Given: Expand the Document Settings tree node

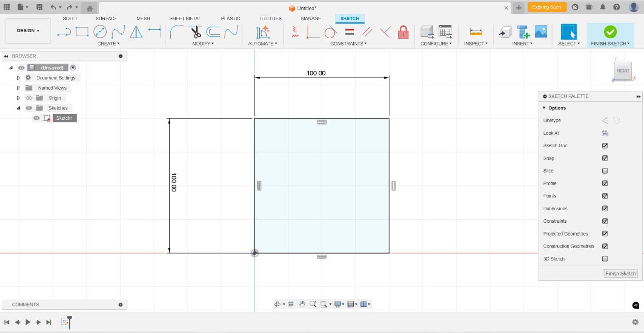Looking at the screenshot, I should pos(18,78).
